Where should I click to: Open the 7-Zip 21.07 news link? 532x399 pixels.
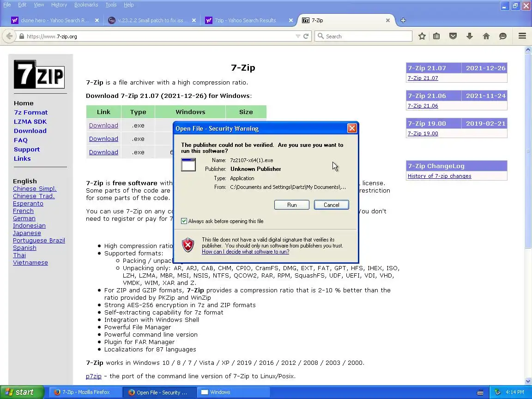point(423,78)
